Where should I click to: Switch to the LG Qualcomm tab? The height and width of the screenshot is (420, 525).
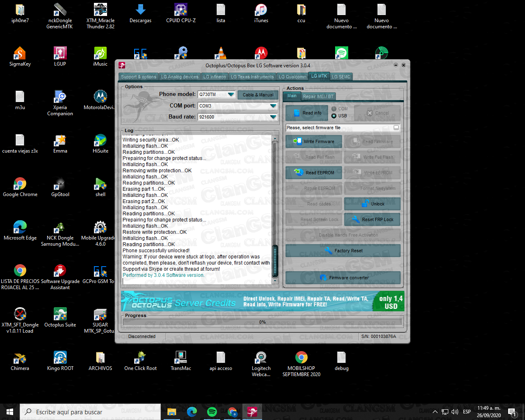tap(292, 77)
